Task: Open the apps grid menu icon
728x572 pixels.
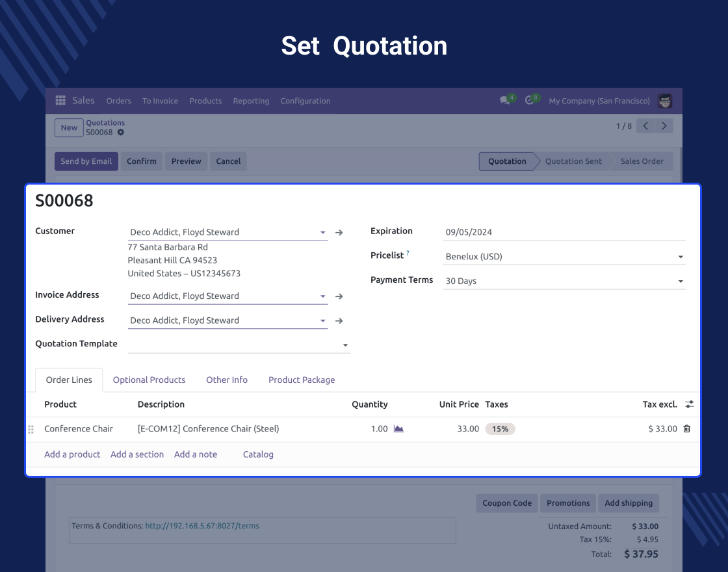Action: pos(60,100)
